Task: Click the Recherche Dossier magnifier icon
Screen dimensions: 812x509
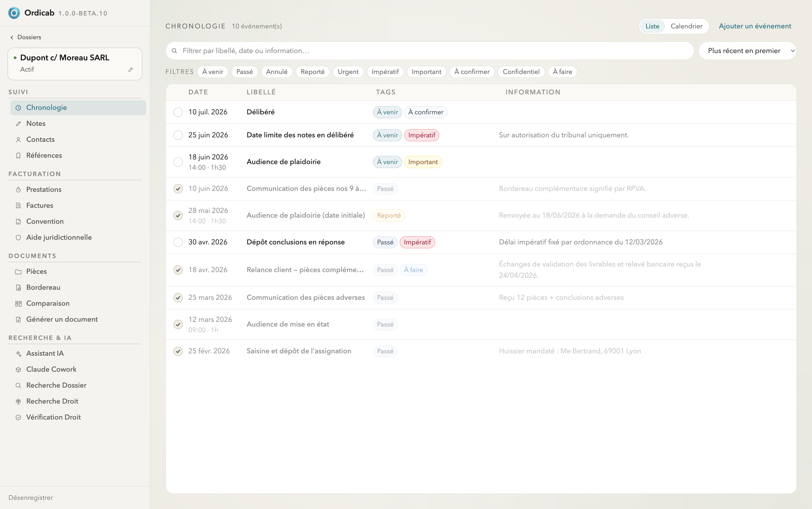Action: [19, 386]
